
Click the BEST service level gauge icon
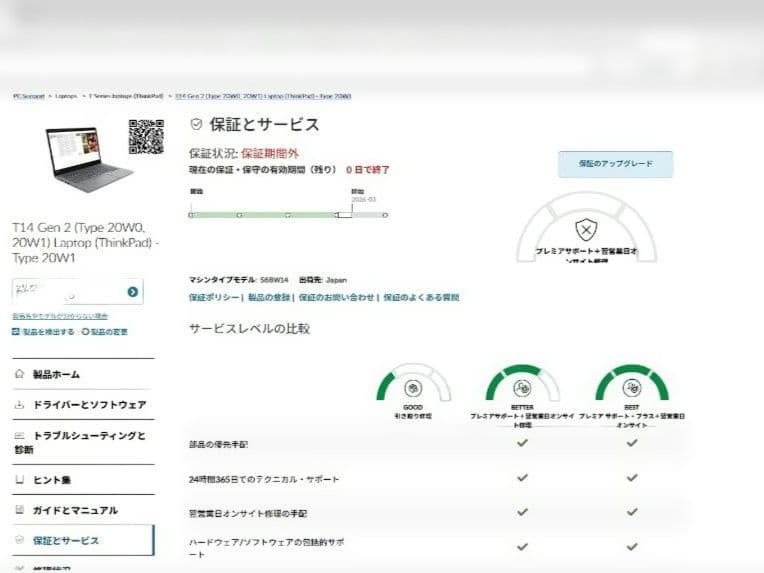(x=632, y=388)
